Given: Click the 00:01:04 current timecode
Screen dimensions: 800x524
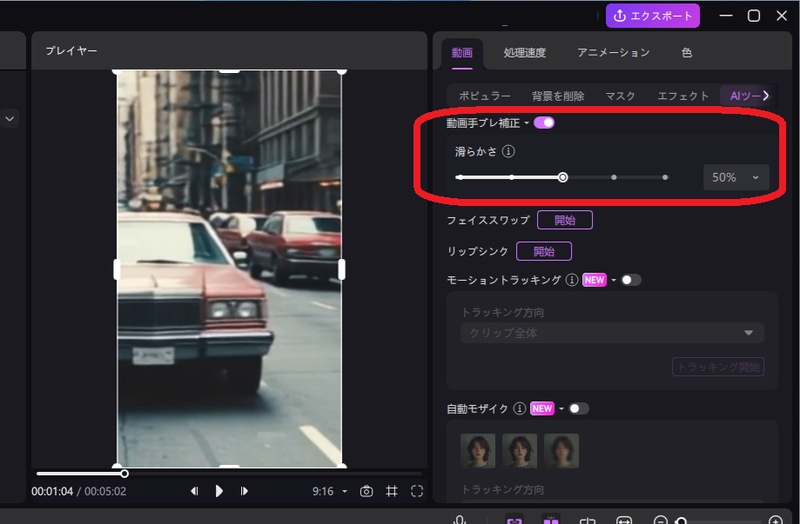Looking at the screenshot, I should (x=52, y=491).
